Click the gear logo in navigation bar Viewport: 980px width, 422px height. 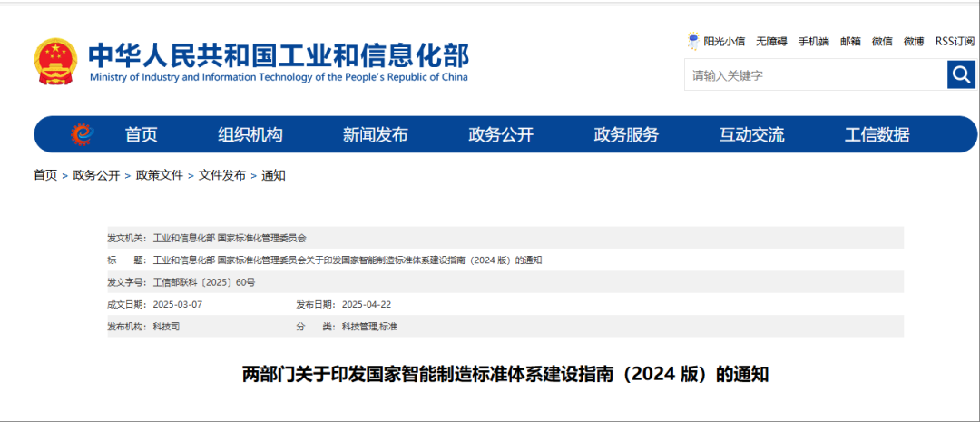pyautogui.click(x=83, y=133)
